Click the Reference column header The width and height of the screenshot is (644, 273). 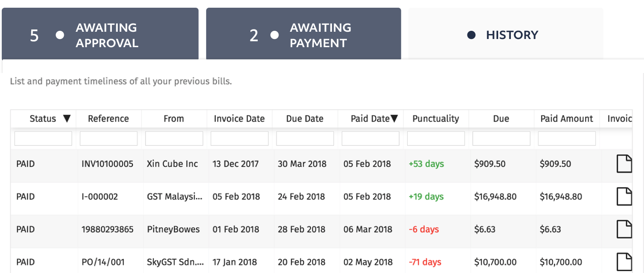[x=109, y=119]
